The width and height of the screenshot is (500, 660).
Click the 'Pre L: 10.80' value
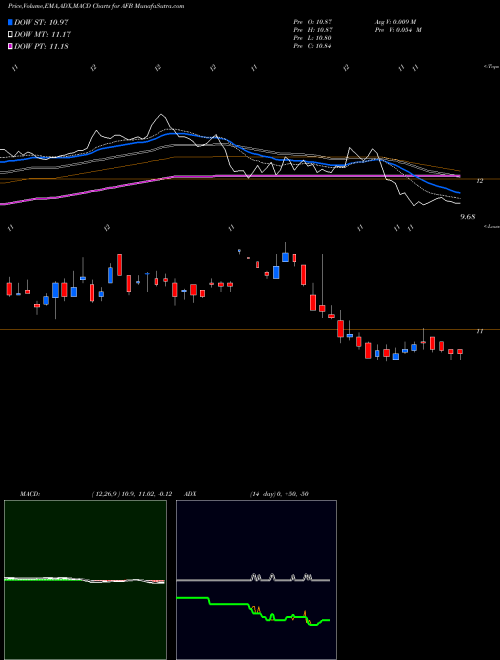click(312, 38)
